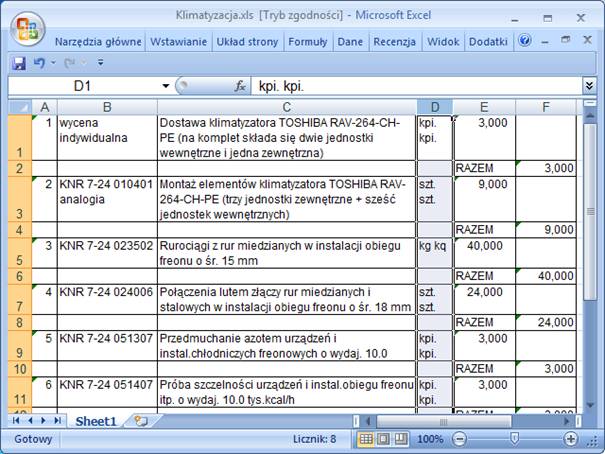Open the Formuły ribbon tab
This screenshot has width=605, height=454.
308,42
